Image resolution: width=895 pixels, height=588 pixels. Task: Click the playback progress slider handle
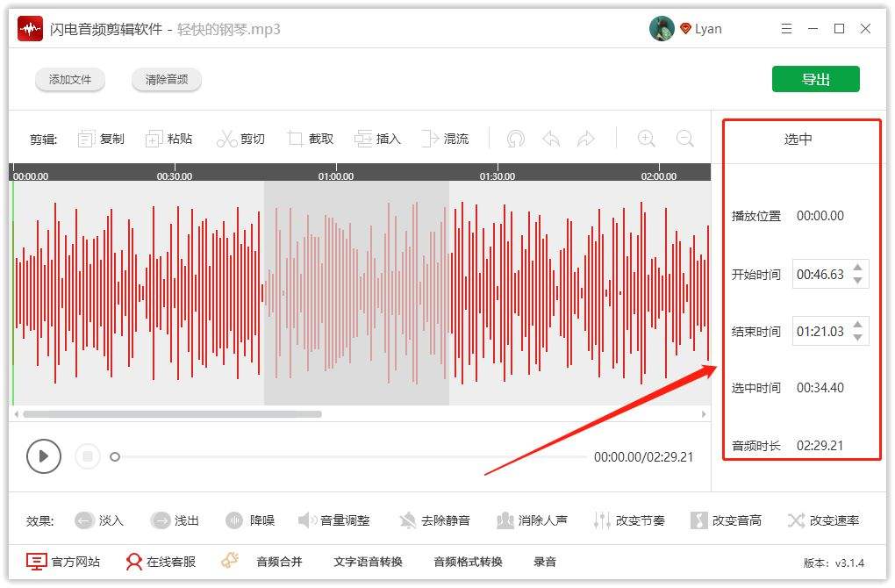click(x=115, y=456)
